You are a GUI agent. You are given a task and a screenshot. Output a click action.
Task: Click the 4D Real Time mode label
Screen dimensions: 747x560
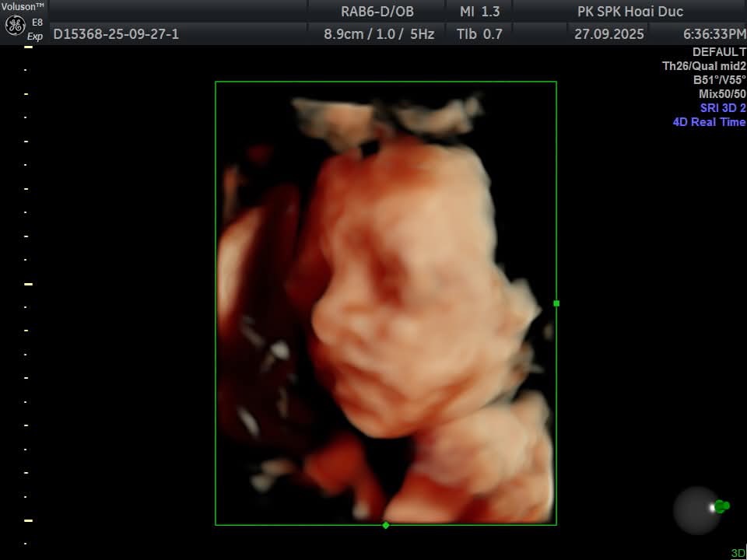click(709, 122)
